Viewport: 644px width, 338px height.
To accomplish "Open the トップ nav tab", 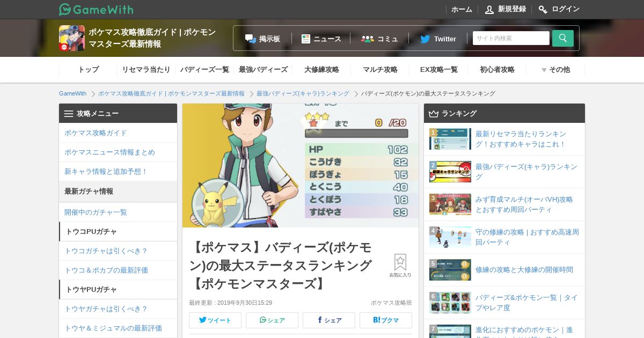I will [89, 70].
